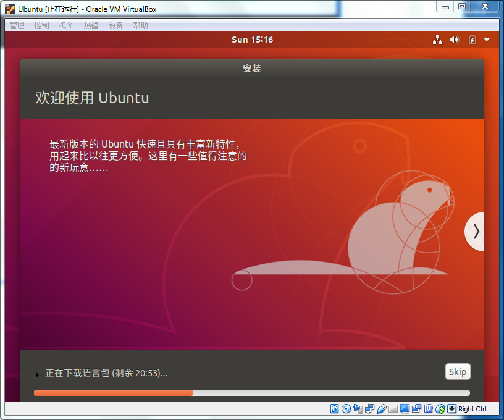Click the audio device status icon
The width and height of the screenshot is (504, 420).
tap(358, 409)
